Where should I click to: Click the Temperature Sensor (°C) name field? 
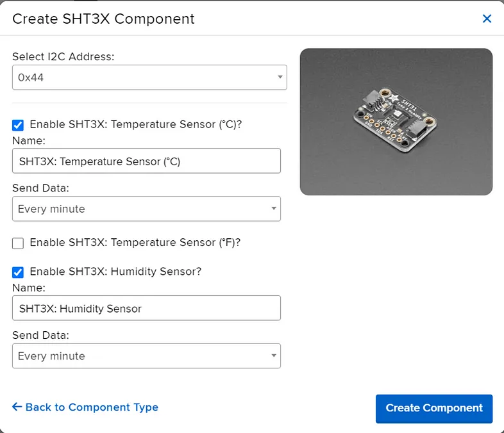click(146, 161)
